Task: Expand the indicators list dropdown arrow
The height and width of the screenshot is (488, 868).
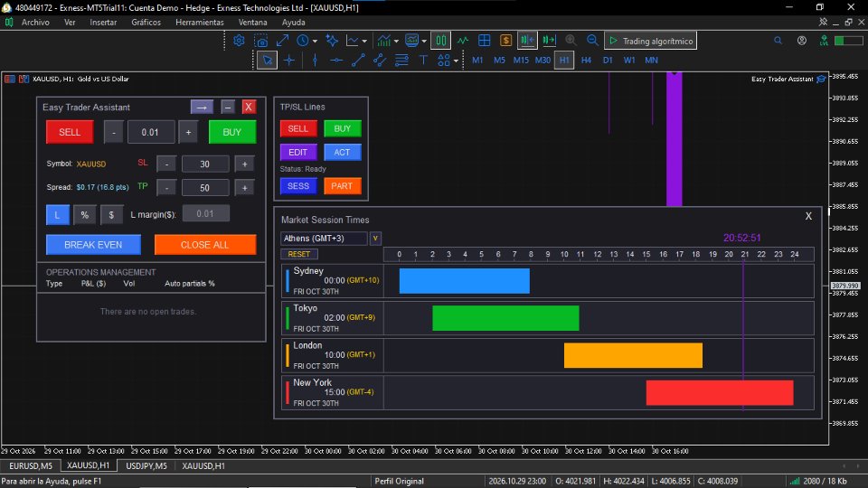Action: point(396,41)
